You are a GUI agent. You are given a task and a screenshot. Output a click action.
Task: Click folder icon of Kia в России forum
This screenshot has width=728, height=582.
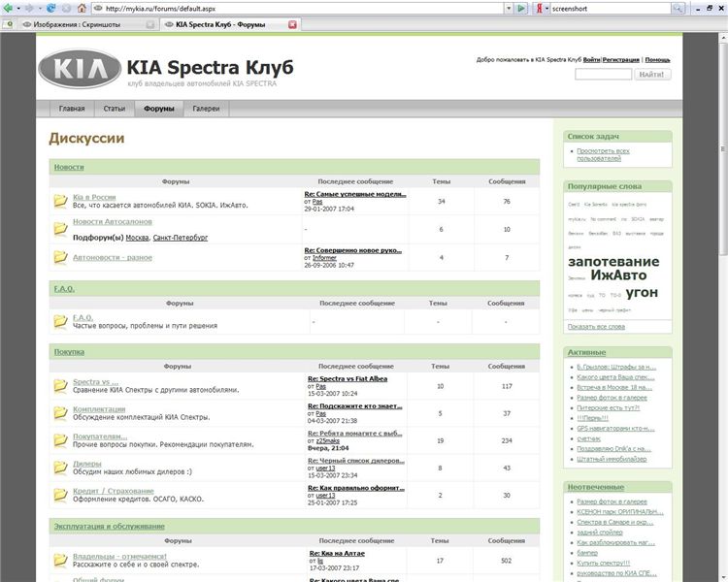(60, 201)
